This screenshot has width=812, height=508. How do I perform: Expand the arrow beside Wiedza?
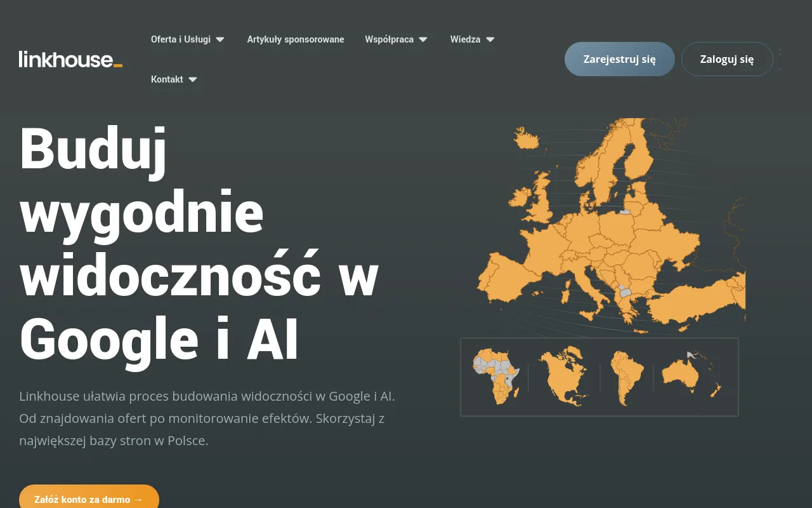pos(490,39)
